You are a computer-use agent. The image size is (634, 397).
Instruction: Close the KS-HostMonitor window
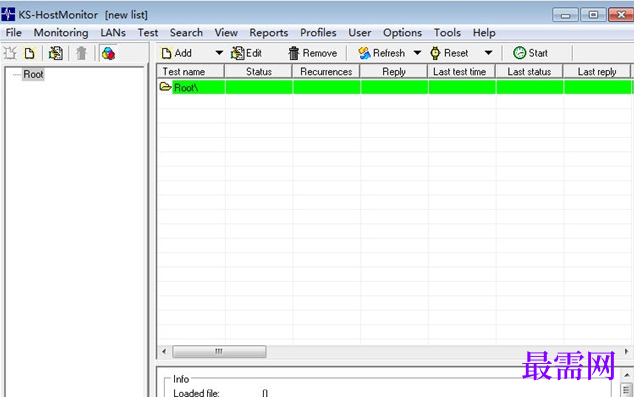[621, 15]
